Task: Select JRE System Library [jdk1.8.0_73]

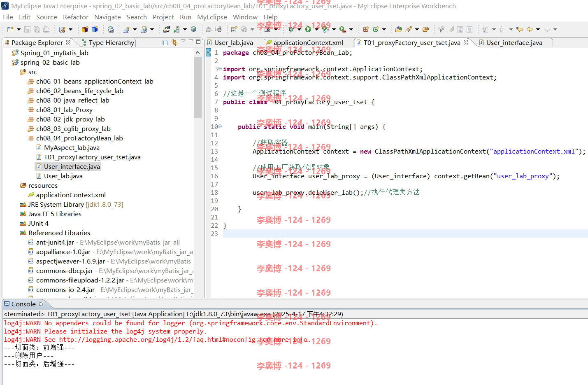Action: (76, 204)
